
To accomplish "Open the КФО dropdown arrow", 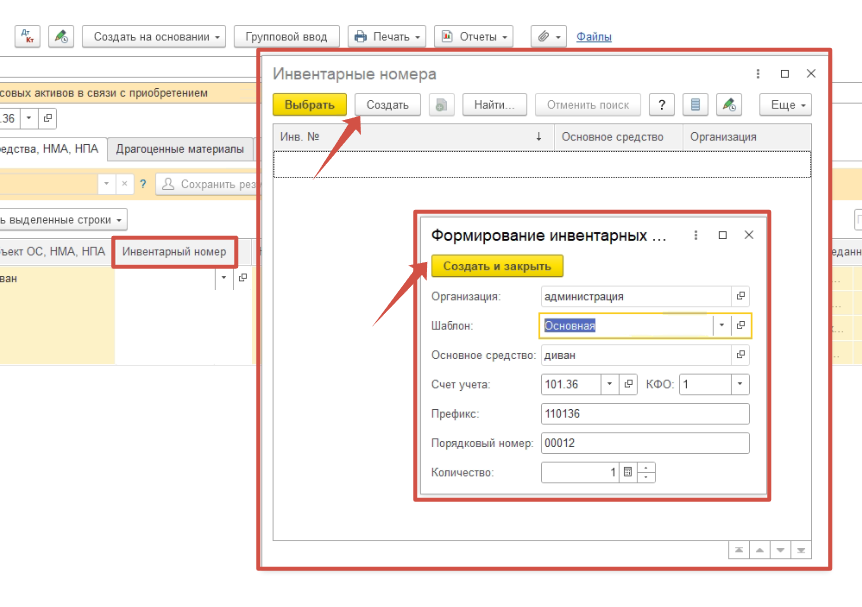I will pos(740,384).
